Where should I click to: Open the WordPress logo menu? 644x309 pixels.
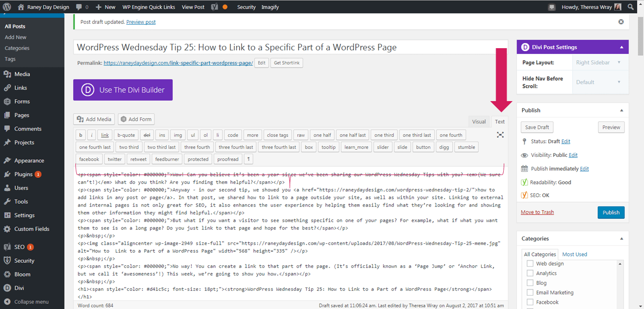7,7
